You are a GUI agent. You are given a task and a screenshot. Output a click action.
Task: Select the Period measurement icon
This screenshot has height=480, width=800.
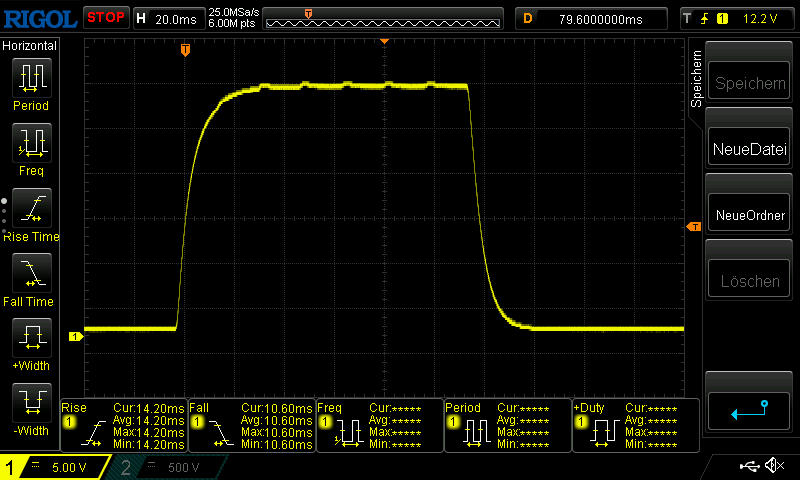(30, 78)
